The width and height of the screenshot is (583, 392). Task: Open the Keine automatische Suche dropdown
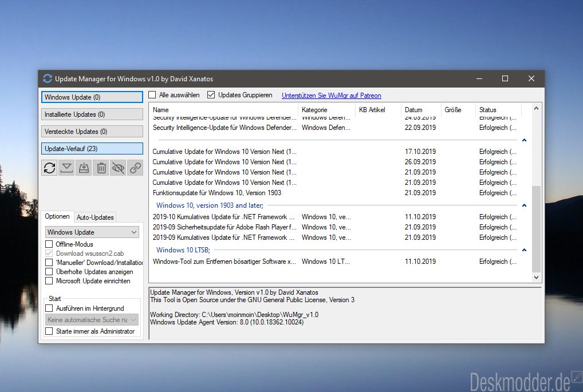(x=92, y=320)
